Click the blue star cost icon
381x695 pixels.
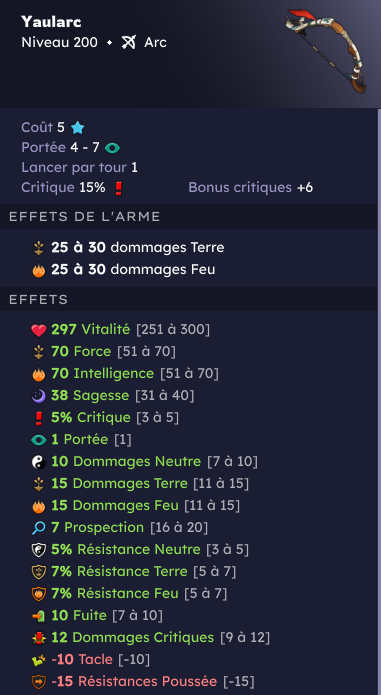tap(78, 128)
